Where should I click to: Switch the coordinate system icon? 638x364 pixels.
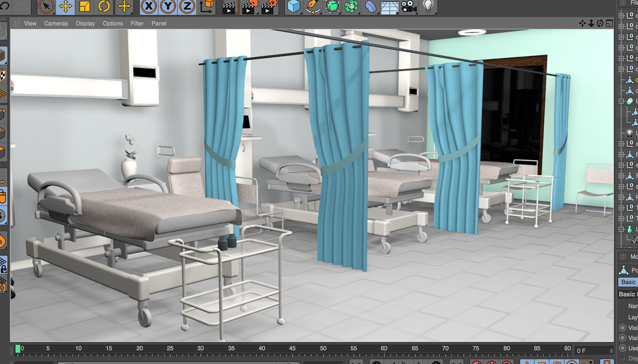[x=206, y=6]
